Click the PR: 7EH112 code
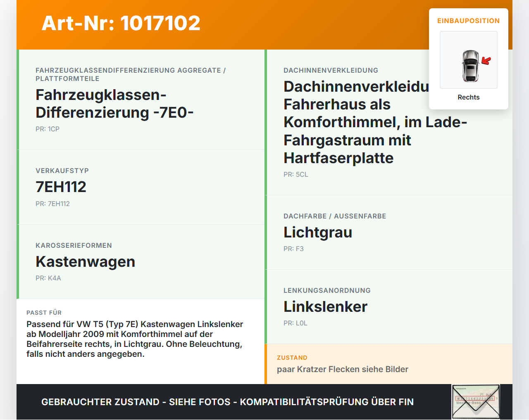Image resolution: width=529 pixels, height=420 pixels. coord(52,204)
